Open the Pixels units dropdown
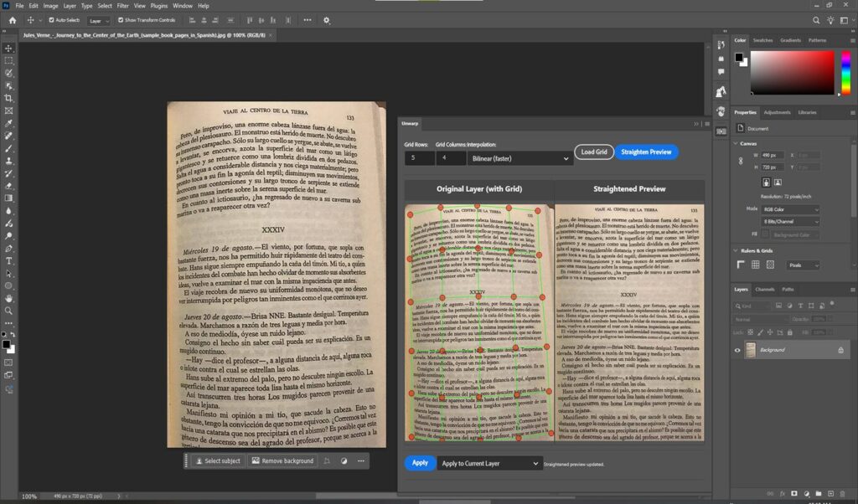 [x=804, y=265]
